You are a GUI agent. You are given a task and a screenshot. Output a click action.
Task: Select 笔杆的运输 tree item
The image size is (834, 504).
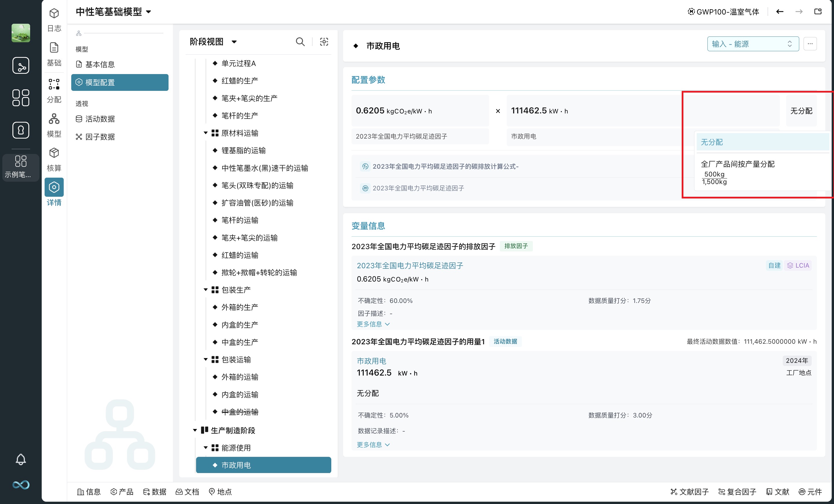click(240, 220)
